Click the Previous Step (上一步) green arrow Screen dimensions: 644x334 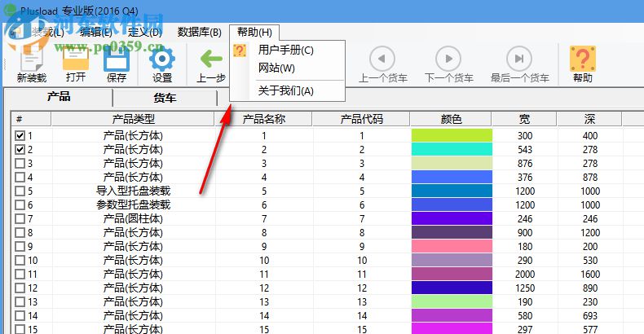[211, 59]
